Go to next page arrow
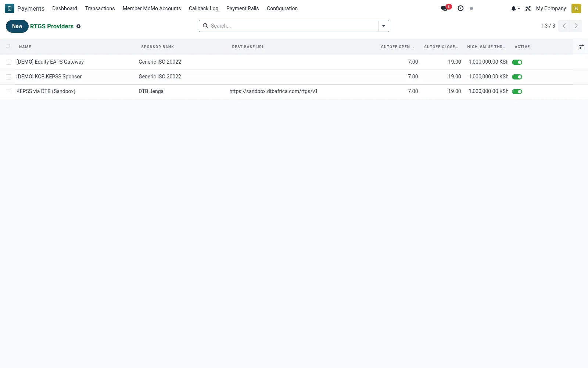Image resolution: width=588 pixels, height=368 pixels. coord(576,26)
